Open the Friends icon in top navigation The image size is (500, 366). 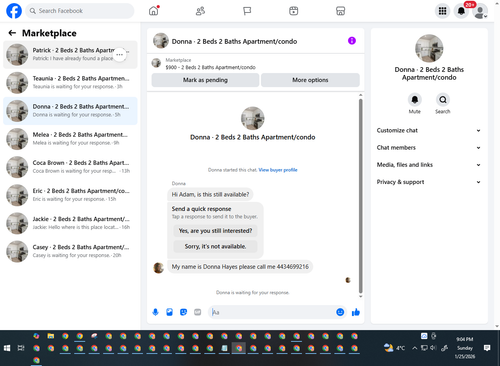pyautogui.click(x=200, y=11)
